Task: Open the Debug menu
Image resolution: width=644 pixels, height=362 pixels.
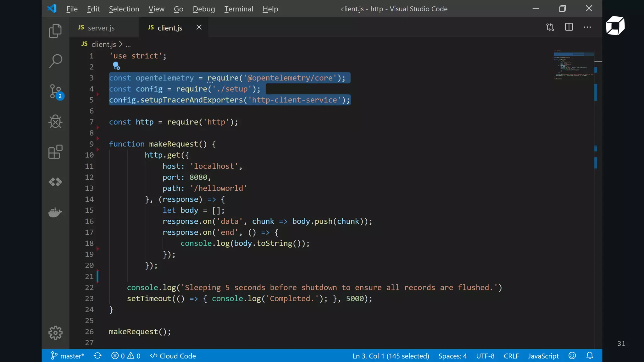Action: pos(204,9)
